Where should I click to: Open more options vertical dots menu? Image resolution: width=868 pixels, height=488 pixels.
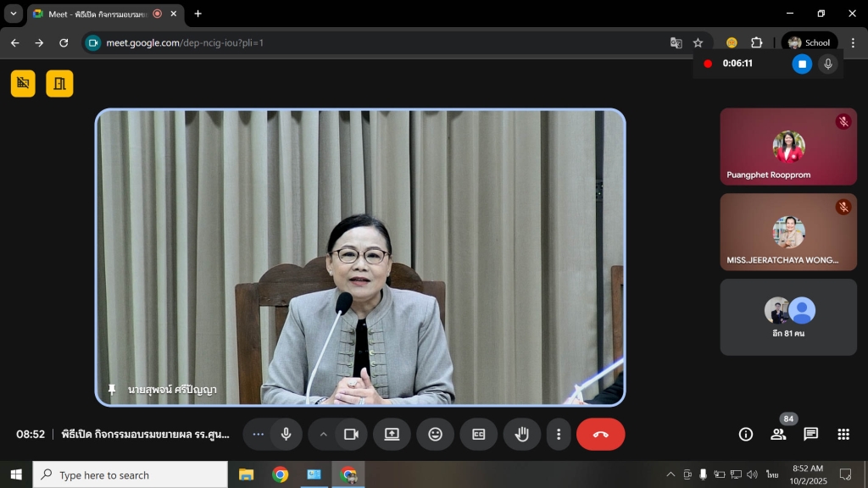[x=559, y=434]
